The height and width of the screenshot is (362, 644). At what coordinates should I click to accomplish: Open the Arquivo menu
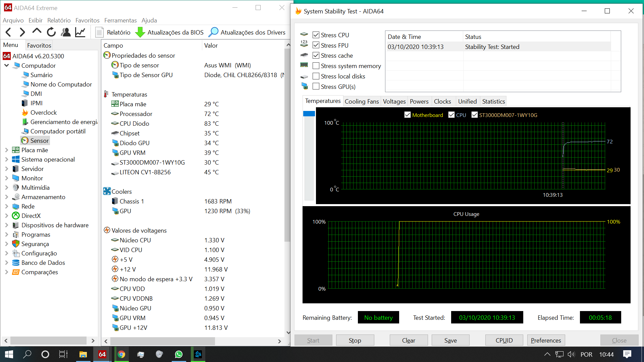13,20
